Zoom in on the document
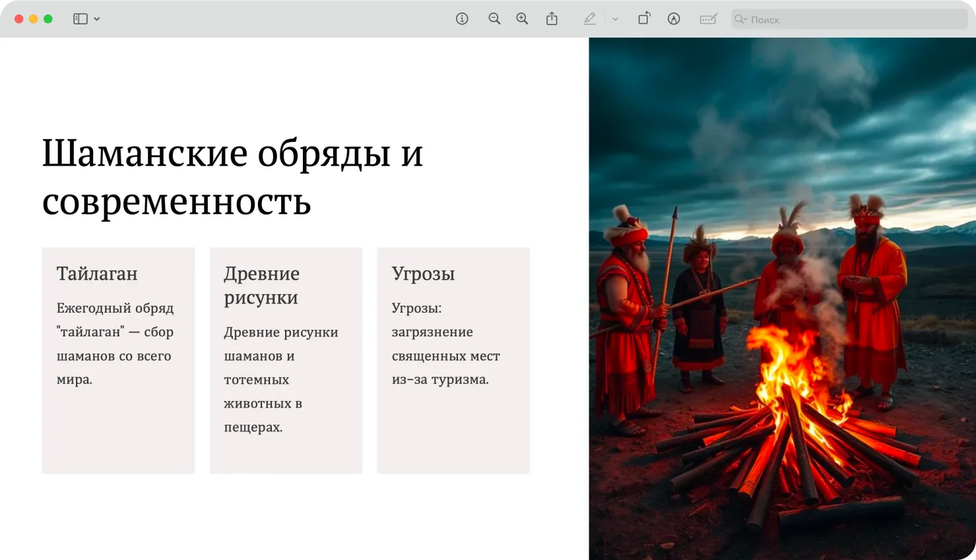976x560 pixels. coord(522,19)
